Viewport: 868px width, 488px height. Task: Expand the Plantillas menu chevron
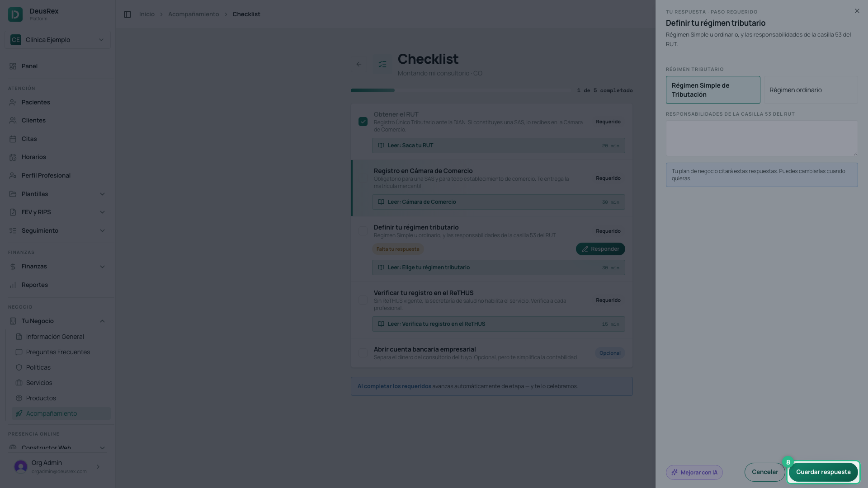click(x=102, y=194)
